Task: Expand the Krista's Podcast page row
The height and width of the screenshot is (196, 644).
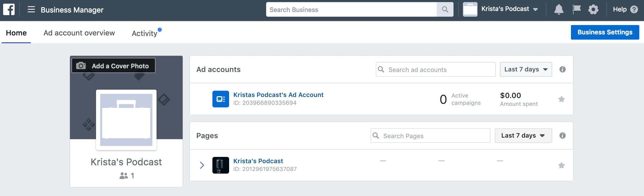Action: pos(202,165)
